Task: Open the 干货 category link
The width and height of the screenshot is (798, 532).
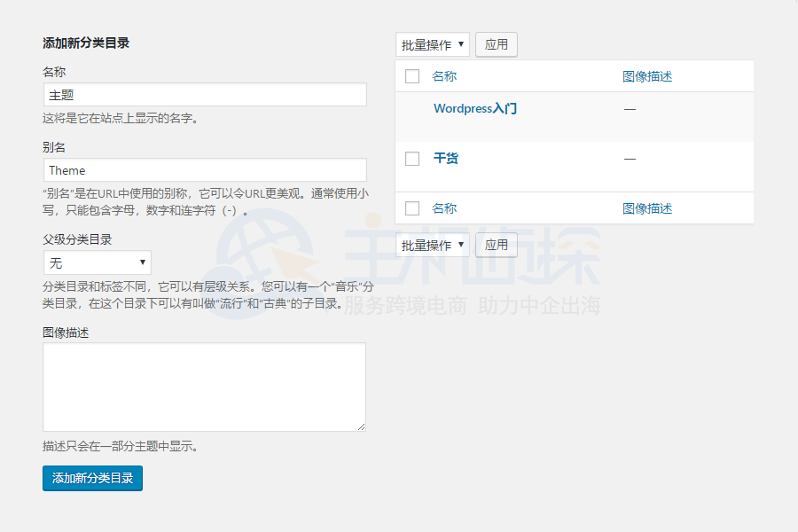Action: 446,159
